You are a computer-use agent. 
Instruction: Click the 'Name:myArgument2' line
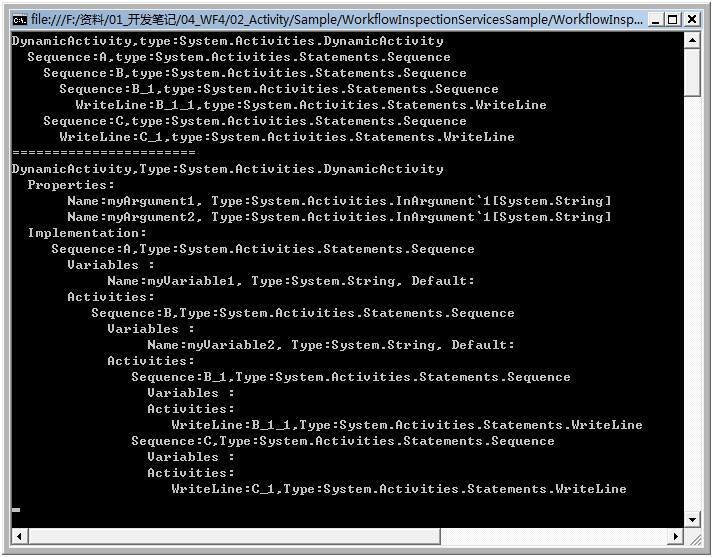pos(339,217)
